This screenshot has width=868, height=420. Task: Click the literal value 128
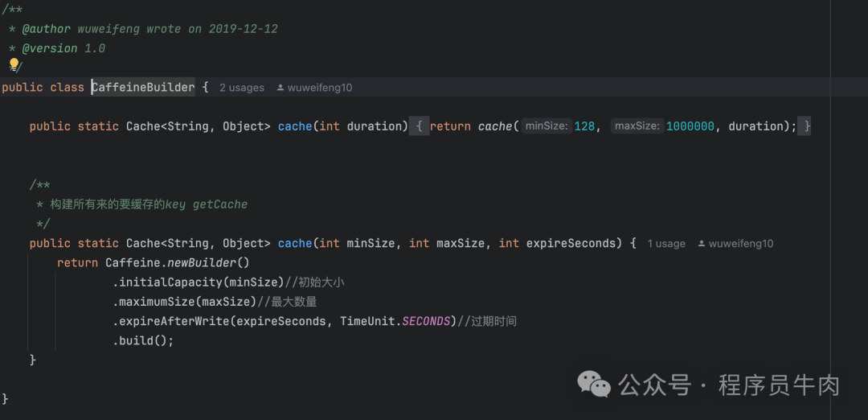point(584,126)
